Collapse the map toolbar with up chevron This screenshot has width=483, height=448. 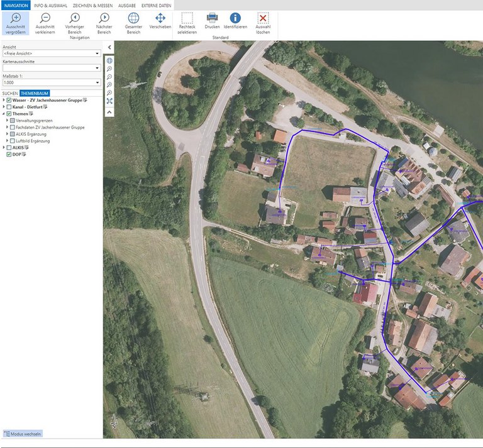tap(109, 112)
